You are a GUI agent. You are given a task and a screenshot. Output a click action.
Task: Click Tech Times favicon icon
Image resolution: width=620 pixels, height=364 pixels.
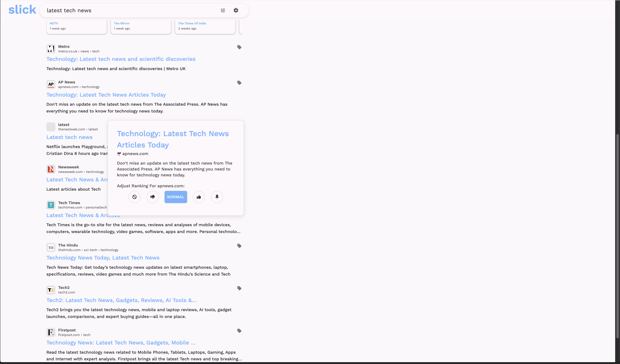pos(51,205)
